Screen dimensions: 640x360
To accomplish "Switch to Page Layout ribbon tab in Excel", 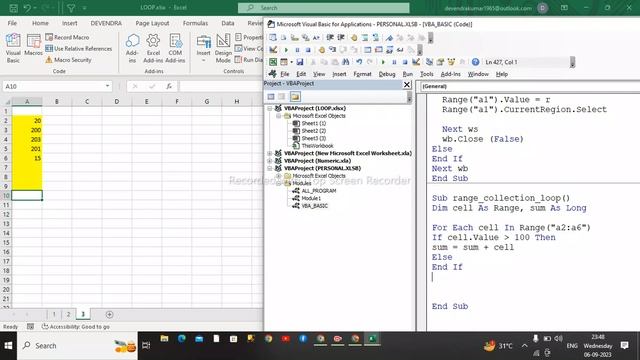I will coord(152,23).
